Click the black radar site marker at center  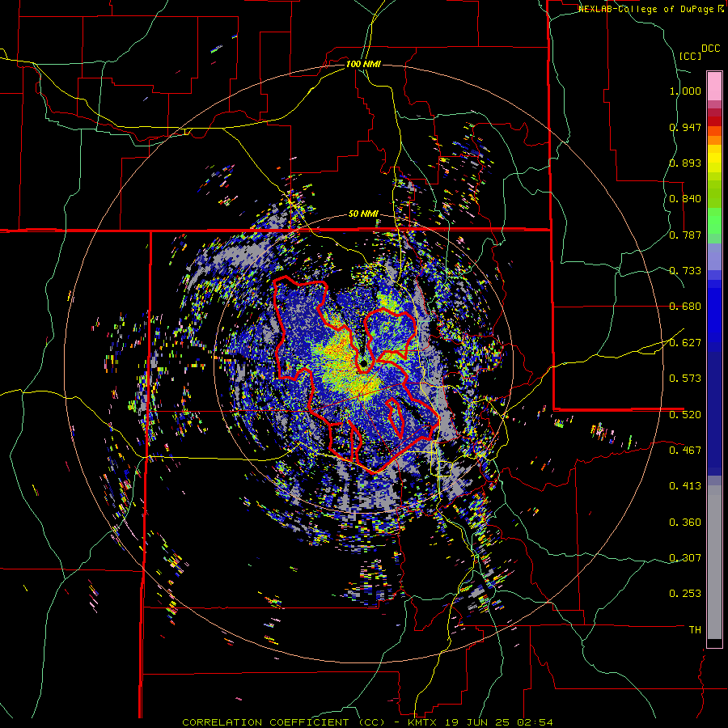pyautogui.click(x=364, y=363)
